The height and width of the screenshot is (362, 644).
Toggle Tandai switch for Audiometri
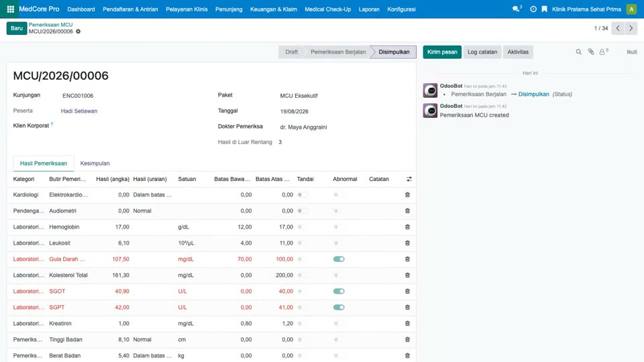[x=303, y=211]
